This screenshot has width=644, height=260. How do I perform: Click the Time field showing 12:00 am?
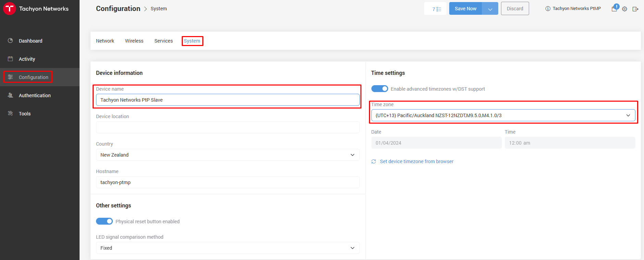coord(570,143)
